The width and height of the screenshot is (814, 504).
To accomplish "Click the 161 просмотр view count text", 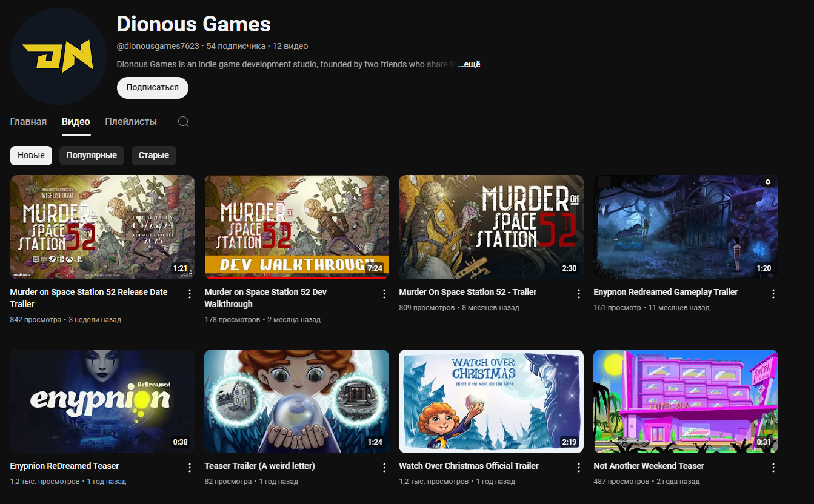I will coord(617,308).
